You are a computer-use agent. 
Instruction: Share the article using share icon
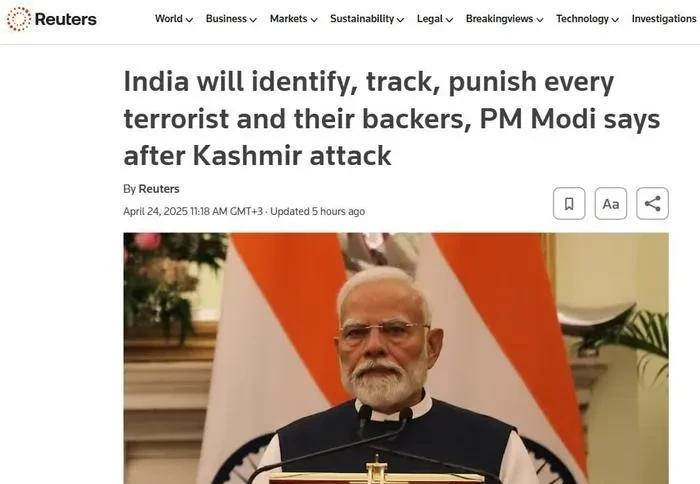pyautogui.click(x=652, y=204)
